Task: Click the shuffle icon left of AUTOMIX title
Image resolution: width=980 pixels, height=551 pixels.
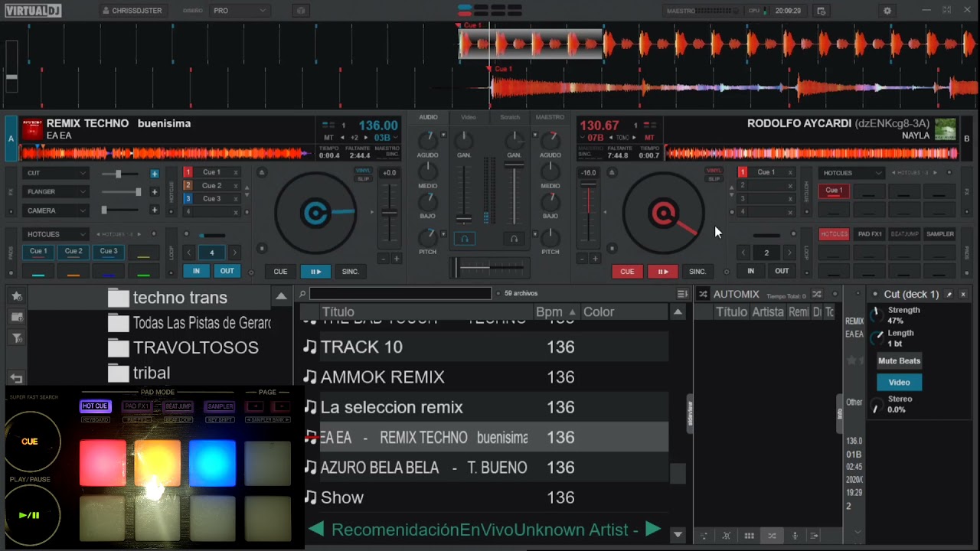Action: [703, 294]
